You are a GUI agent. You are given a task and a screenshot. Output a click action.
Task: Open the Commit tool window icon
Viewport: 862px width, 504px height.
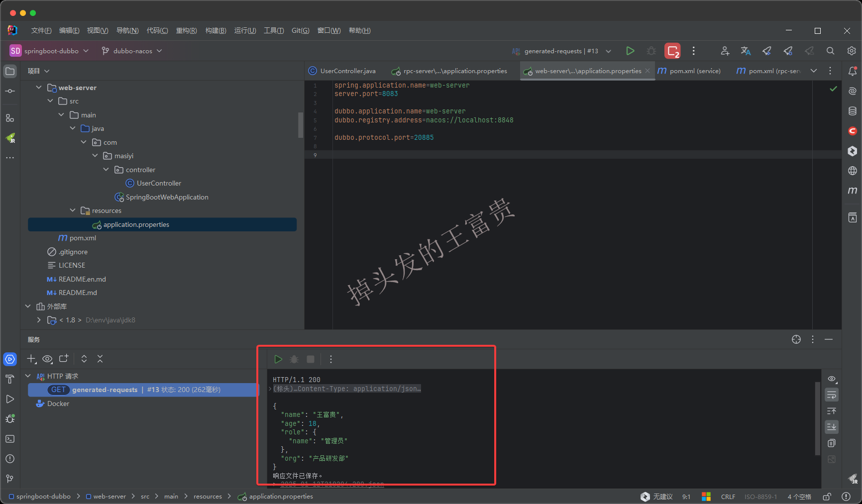tap(10, 91)
